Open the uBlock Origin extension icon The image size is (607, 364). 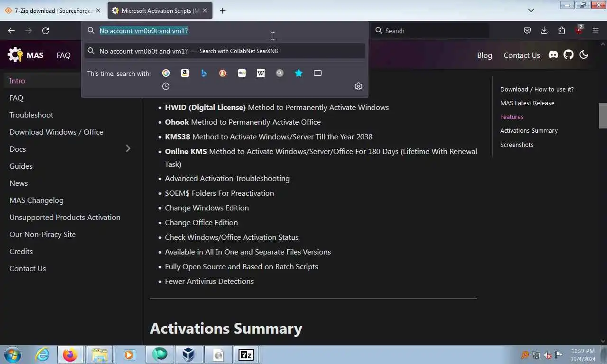(x=579, y=30)
